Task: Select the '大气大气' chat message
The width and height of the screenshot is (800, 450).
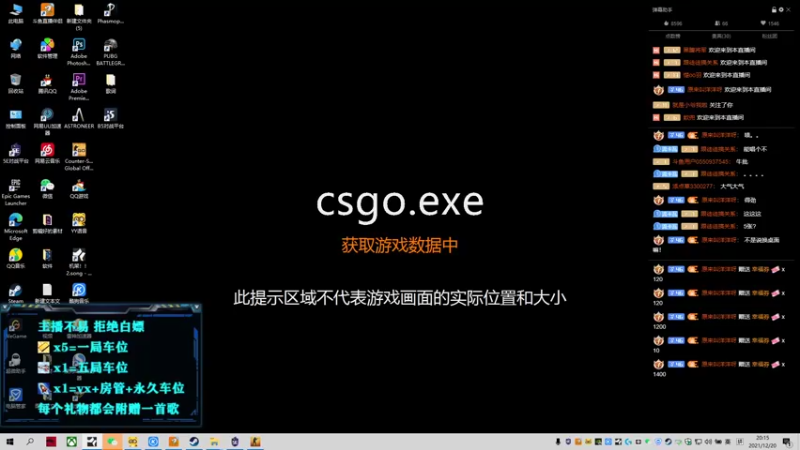Action: coord(732,187)
